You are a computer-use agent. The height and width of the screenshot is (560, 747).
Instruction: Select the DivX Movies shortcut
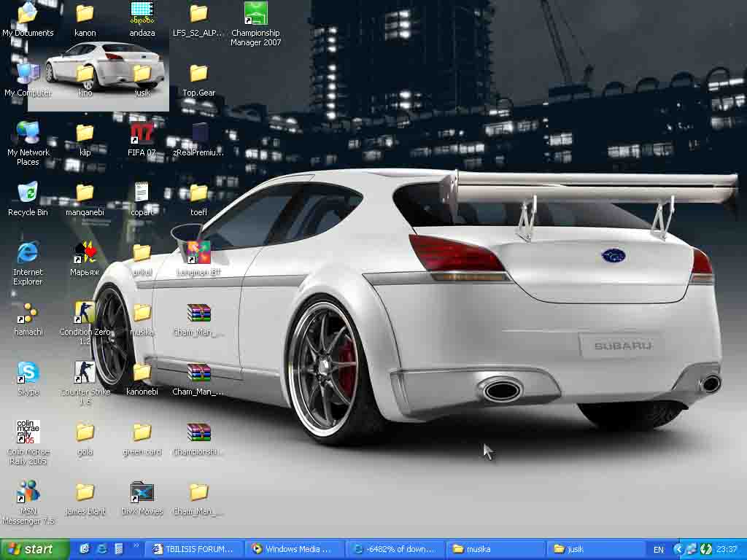tap(142, 493)
